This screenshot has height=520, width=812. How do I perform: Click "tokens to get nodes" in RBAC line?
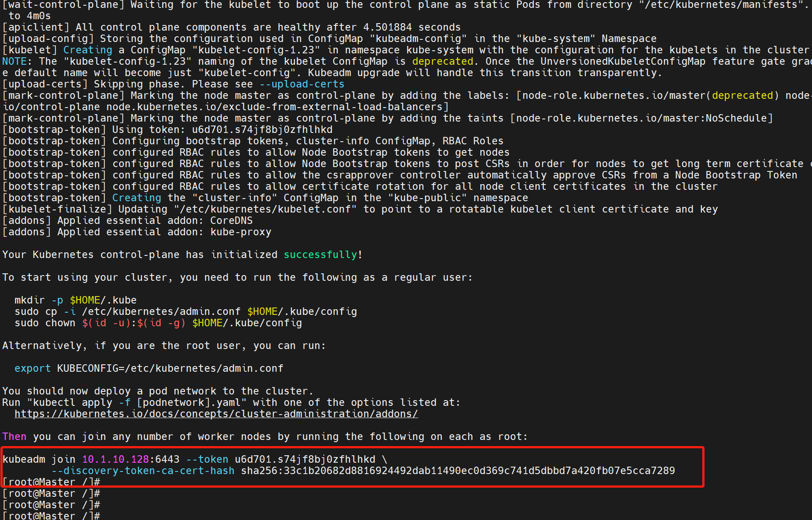coord(452,152)
